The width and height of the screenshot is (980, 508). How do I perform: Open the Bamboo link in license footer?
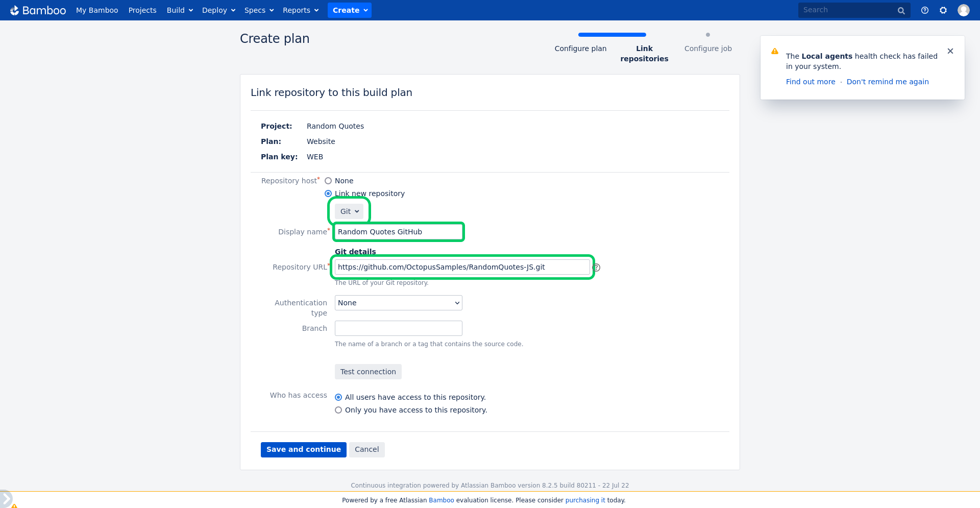[x=442, y=500]
